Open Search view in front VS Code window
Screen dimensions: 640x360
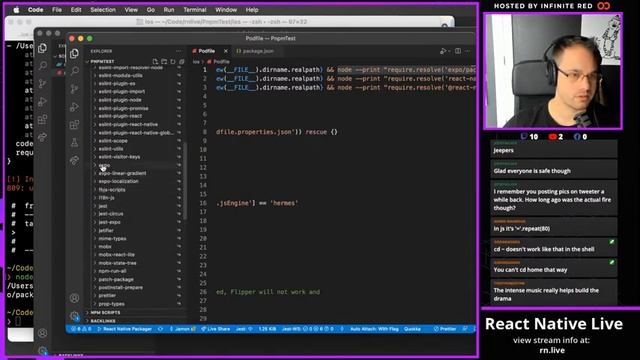coord(74,71)
